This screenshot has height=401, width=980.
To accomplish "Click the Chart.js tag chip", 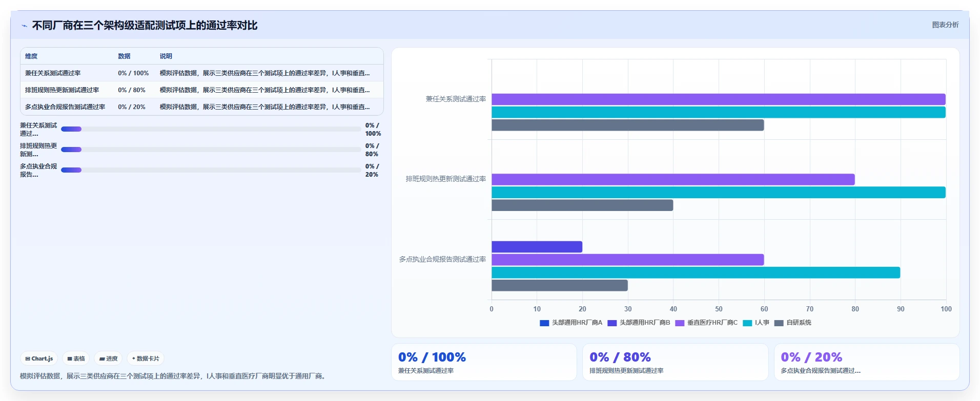I will (x=39, y=358).
